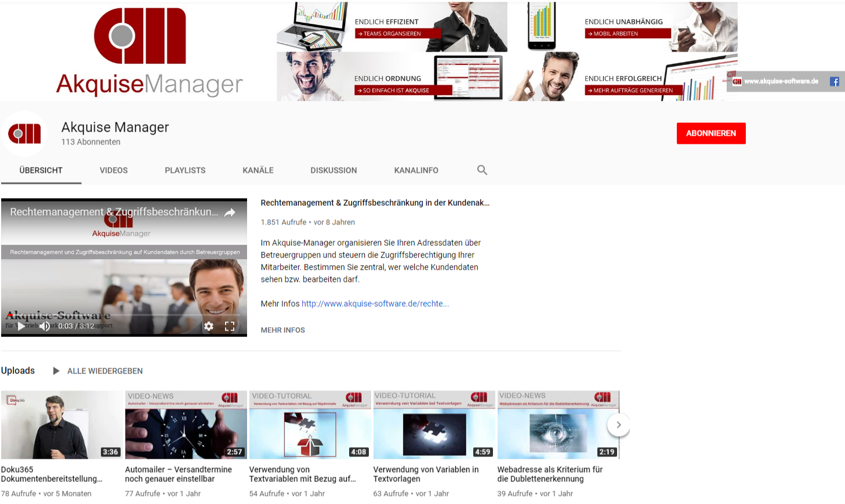Click title Verwendung von Textvariablen mit Bezug

(303, 474)
